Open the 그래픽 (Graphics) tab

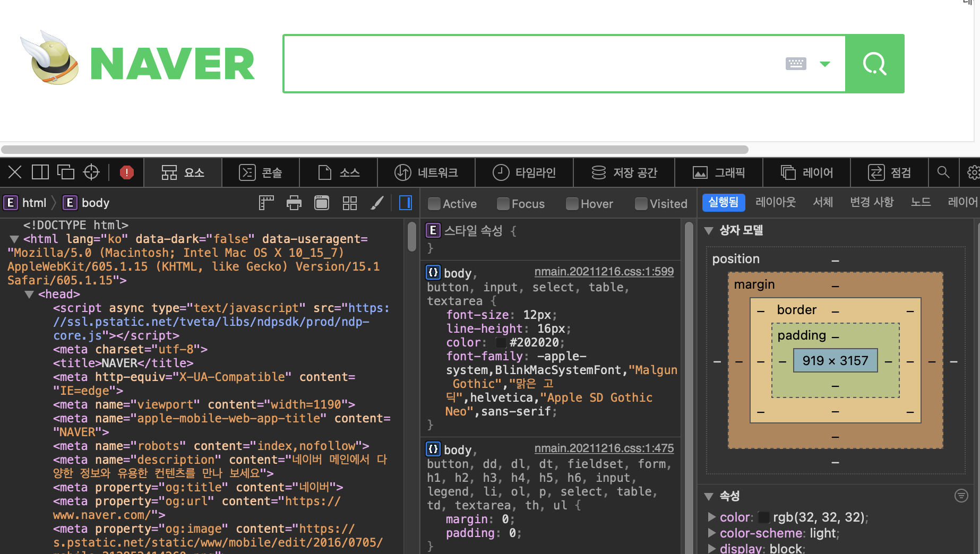point(719,172)
